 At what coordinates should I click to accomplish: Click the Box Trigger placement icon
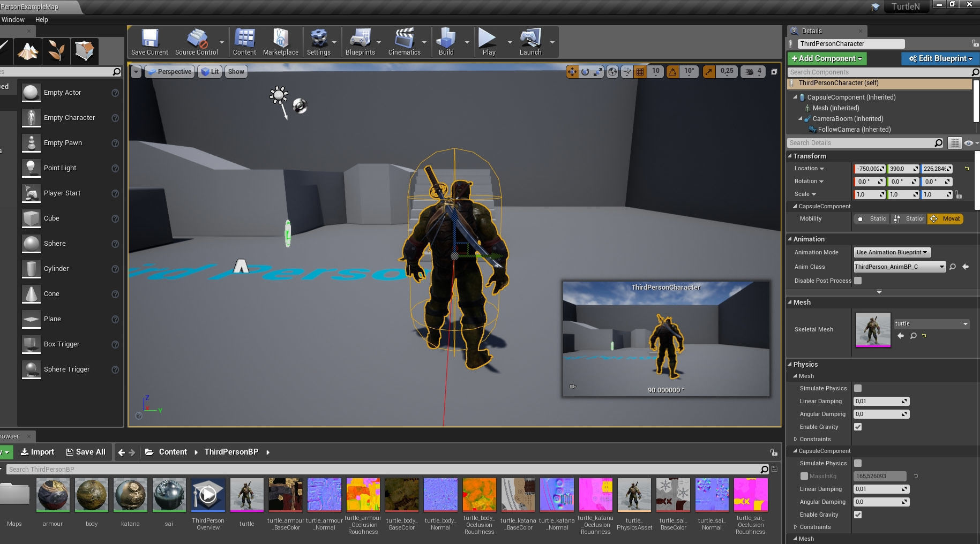pos(31,344)
